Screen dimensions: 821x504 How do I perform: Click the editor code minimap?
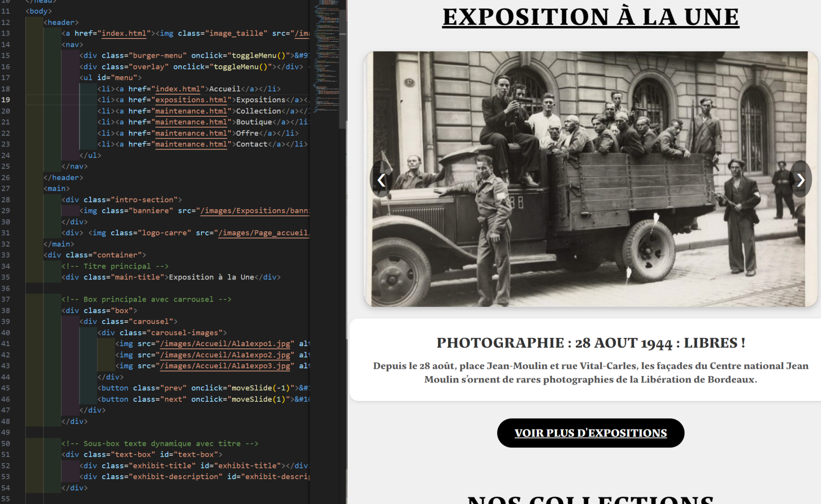pos(326,56)
